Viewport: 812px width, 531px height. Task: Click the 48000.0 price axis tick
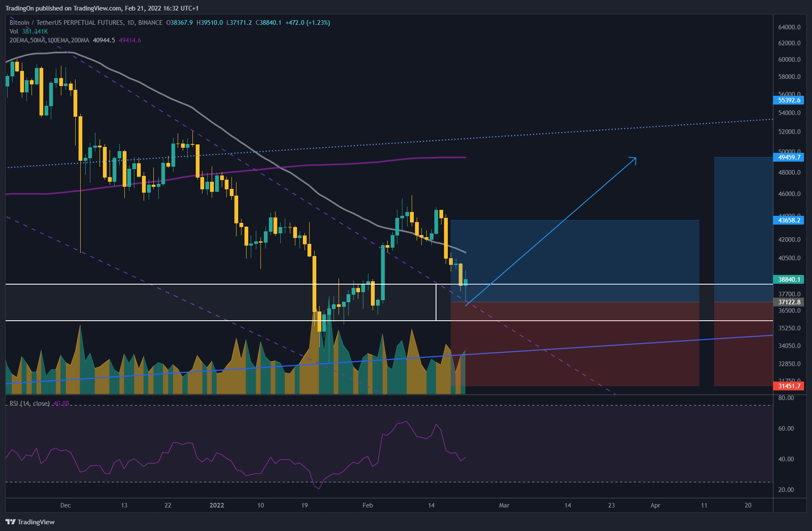pos(789,172)
